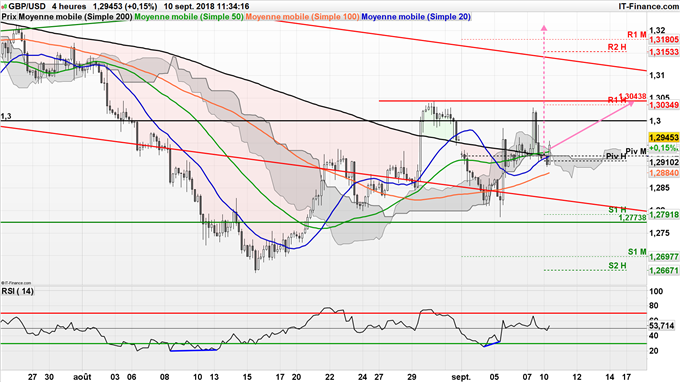The height and width of the screenshot is (382, 680).
Task: Click the 'S1 M' support label
Action: tap(637, 252)
